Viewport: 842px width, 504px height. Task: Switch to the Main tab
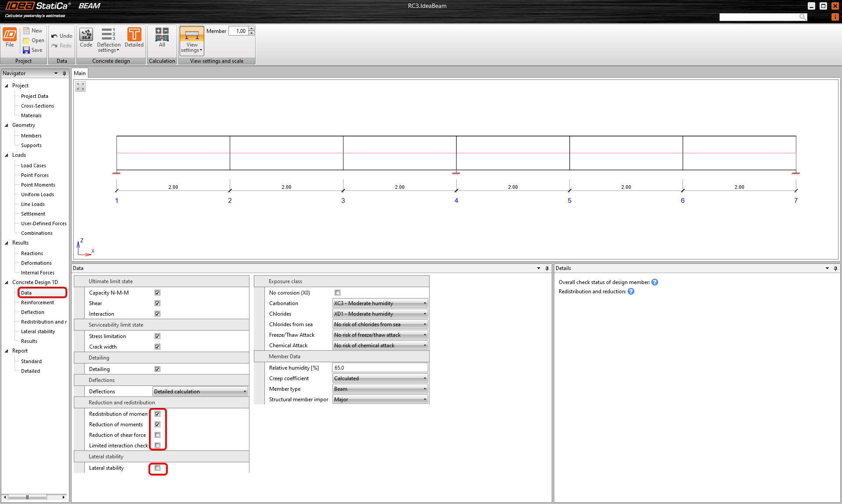pos(80,73)
